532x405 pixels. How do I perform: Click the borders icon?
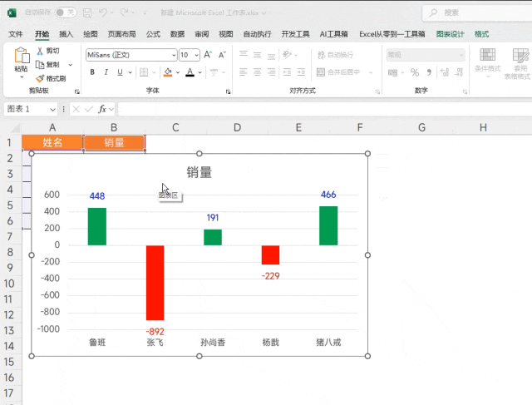(x=144, y=72)
